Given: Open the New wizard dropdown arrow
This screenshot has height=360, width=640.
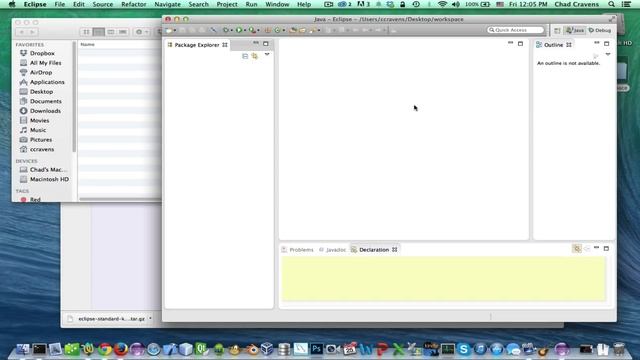Looking at the screenshot, I should [x=175, y=30].
